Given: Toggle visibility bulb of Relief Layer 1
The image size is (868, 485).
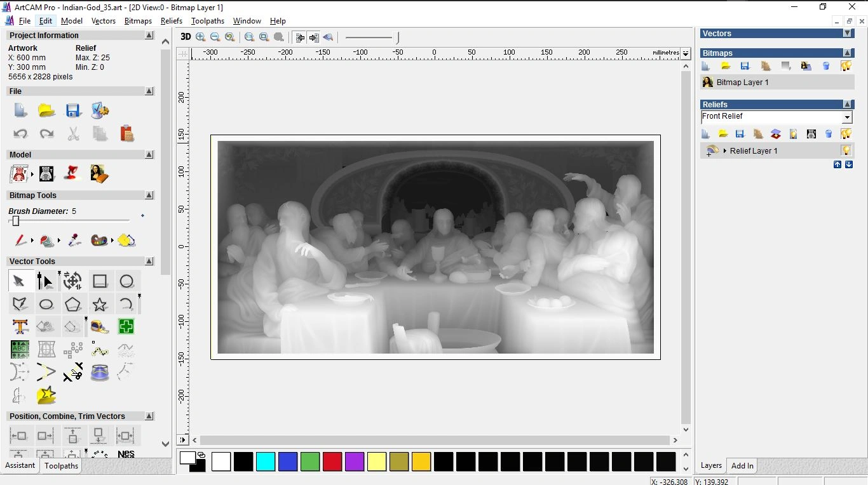Looking at the screenshot, I should [846, 150].
